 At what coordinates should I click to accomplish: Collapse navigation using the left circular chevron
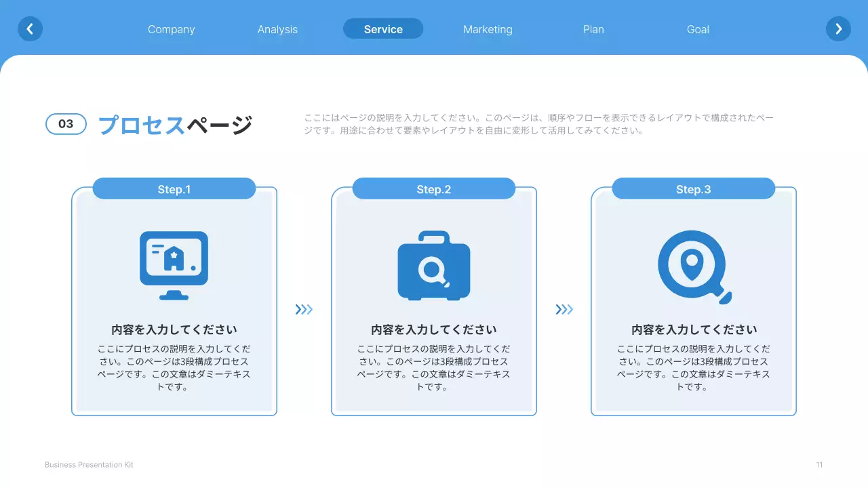pos(30,28)
